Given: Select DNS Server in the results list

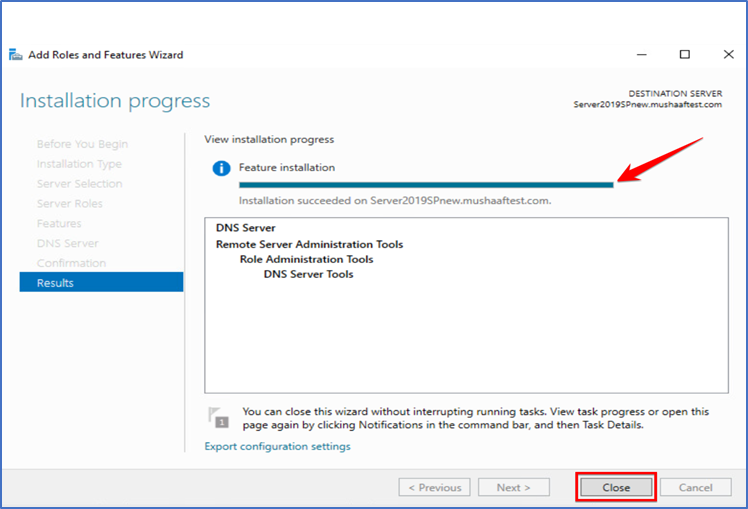Looking at the screenshot, I should tap(246, 228).
